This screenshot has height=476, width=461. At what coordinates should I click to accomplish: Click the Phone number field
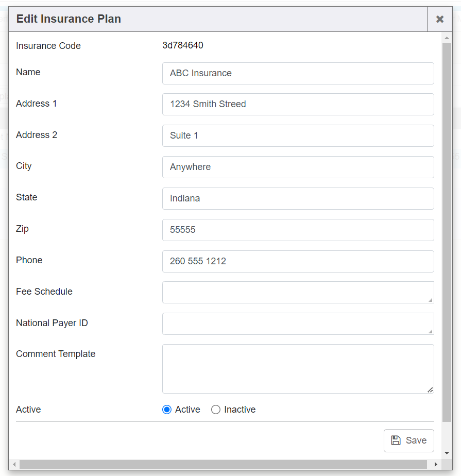[298, 261]
